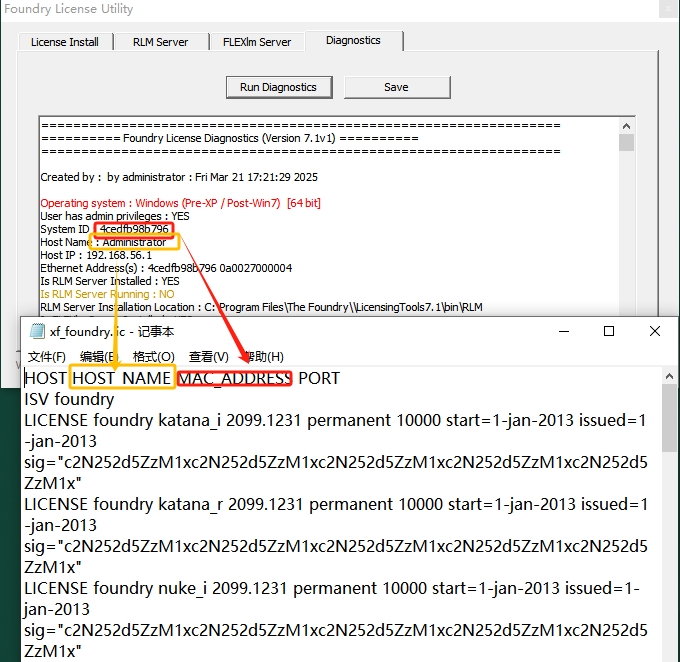Open the 帮助(H) menu
Image resolution: width=680 pixels, height=662 pixels.
(x=264, y=357)
